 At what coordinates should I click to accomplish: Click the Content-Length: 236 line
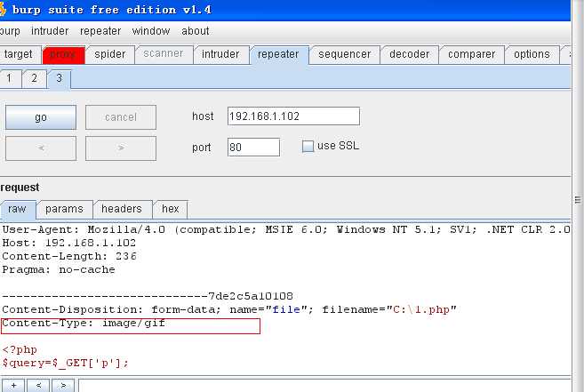(x=69, y=256)
